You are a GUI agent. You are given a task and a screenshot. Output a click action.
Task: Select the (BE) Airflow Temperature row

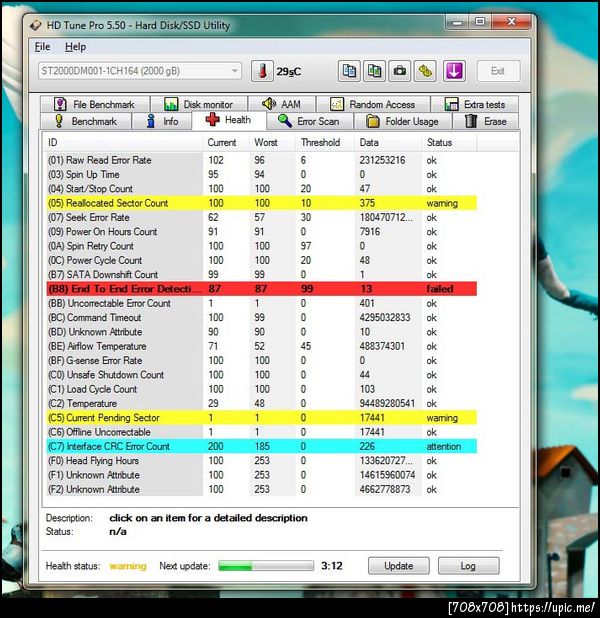coord(261,346)
